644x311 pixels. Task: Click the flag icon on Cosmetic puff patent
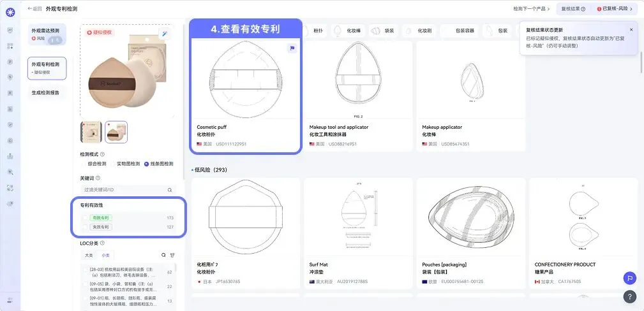click(292, 48)
